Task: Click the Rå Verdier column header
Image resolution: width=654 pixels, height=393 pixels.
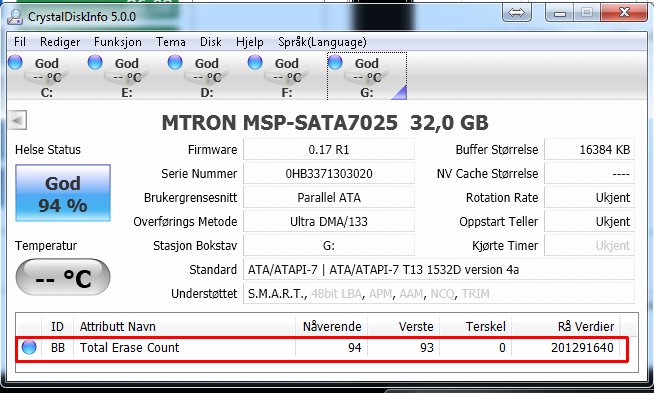Action: point(566,326)
